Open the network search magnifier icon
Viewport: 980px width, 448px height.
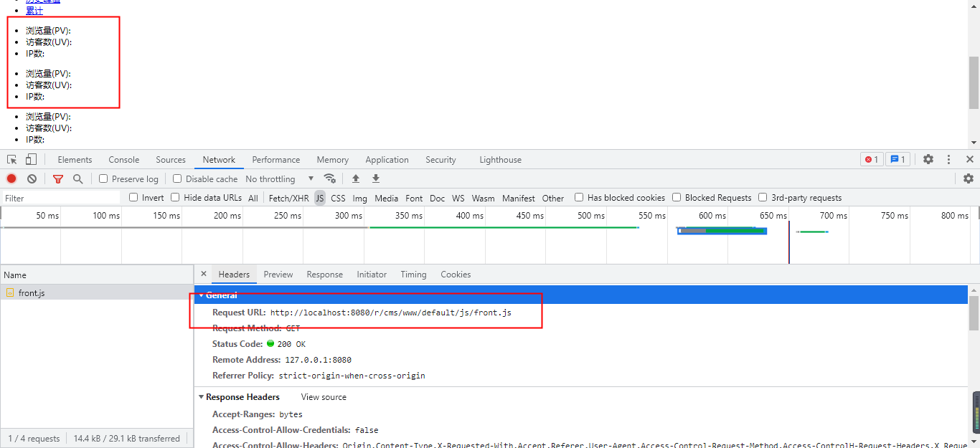click(77, 179)
